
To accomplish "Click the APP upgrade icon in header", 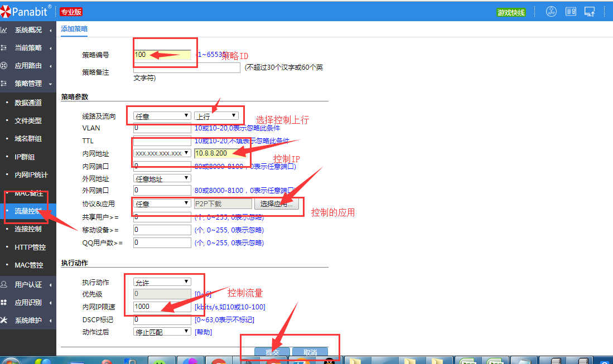I will [x=551, y=12].
